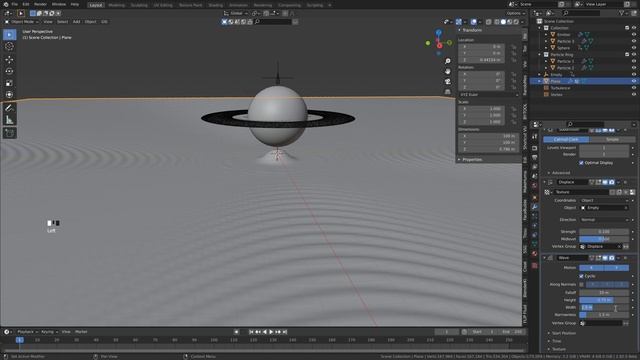Select Catmull-Clark subdivision type
Image resolution: width=640 pixels, height=360 pixels.
[566, 140]
